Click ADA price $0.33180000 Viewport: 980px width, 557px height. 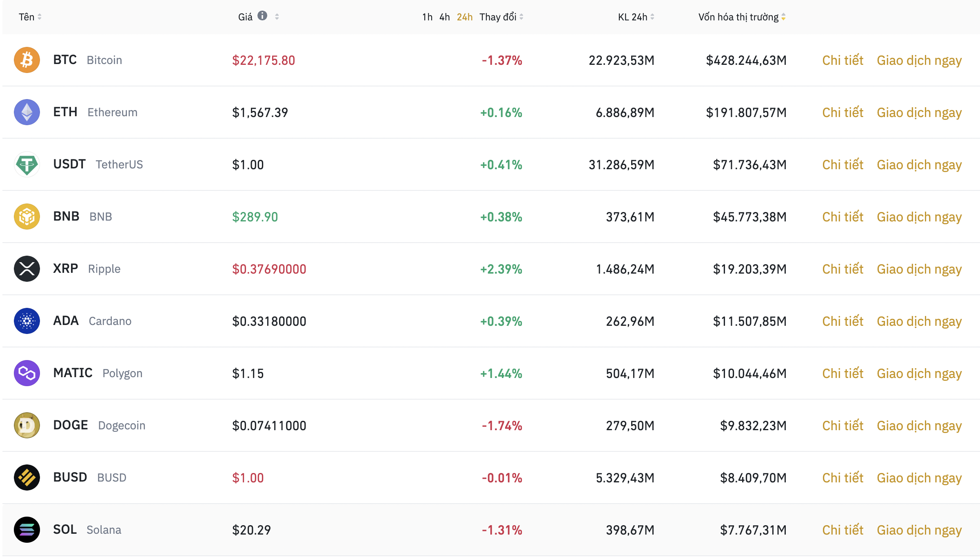point(269,321)
